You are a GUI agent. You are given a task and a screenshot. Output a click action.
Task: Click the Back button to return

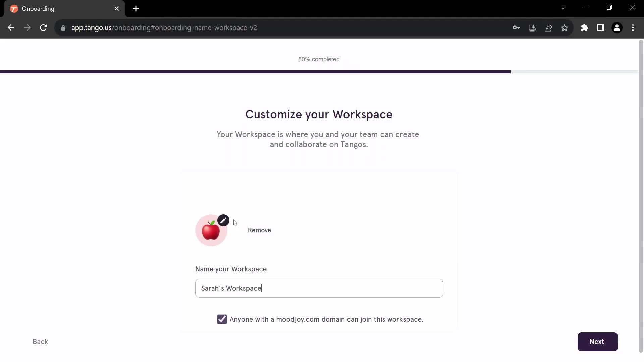(40, 341)
